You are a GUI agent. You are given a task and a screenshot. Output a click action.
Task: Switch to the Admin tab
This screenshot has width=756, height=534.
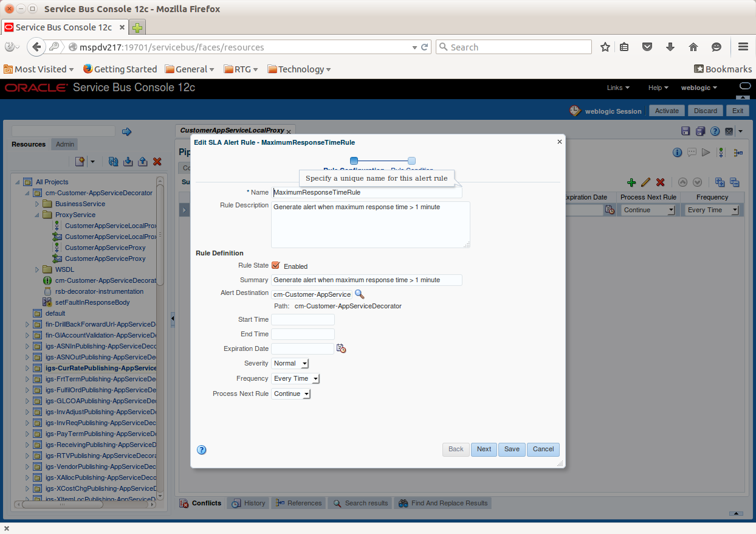pos(65,144)
